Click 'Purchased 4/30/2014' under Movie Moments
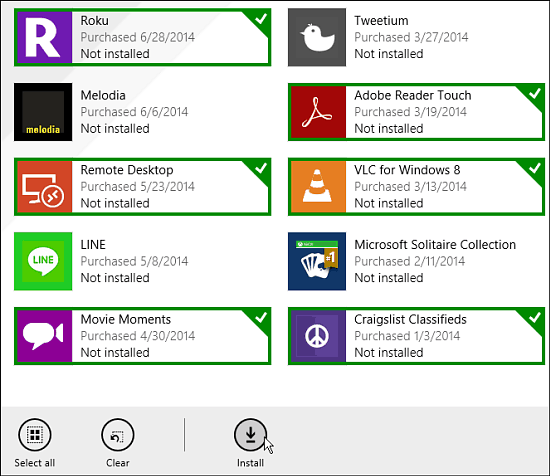Screen dimensions: 550x476 click(x=138, y=336)
